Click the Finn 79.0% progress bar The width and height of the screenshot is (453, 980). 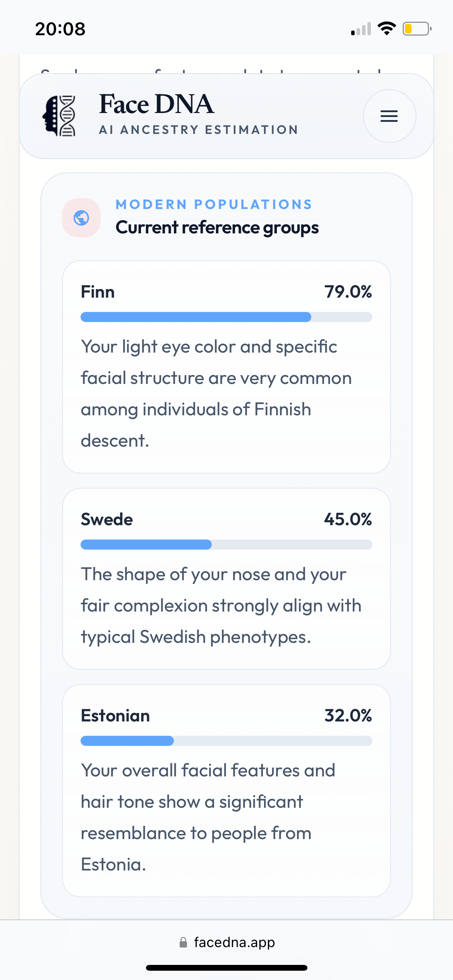point(226,317)
